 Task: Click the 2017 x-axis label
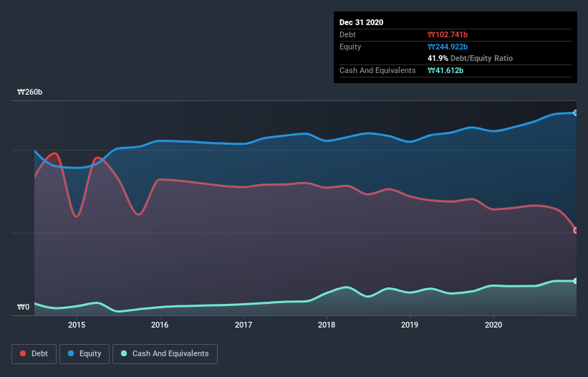coord(244,325)
